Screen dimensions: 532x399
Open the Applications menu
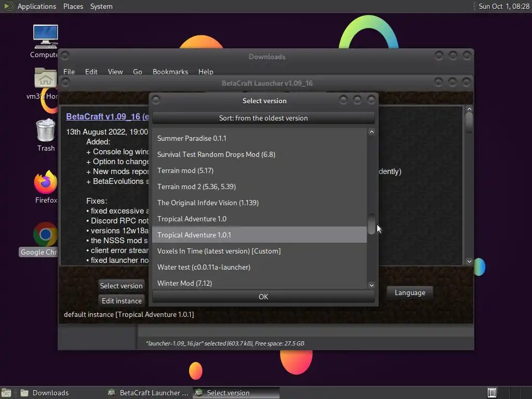tap(37, 6)
